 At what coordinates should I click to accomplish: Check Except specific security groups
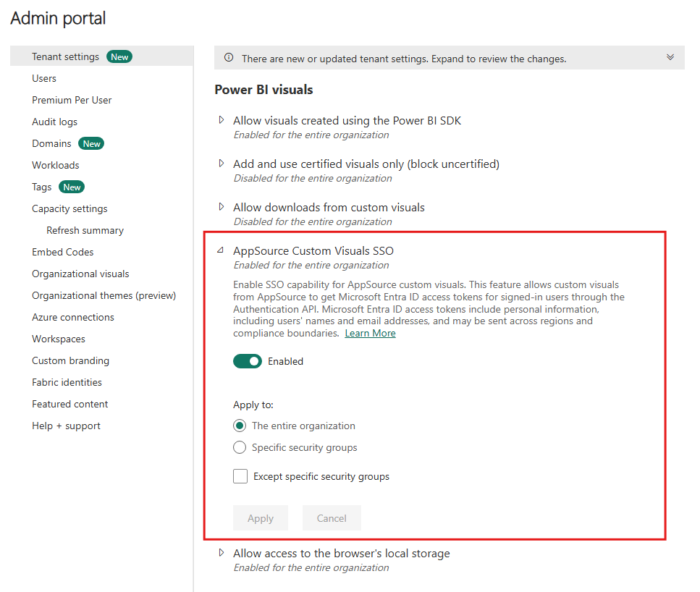pyautogui.click(x=240, y=476)
